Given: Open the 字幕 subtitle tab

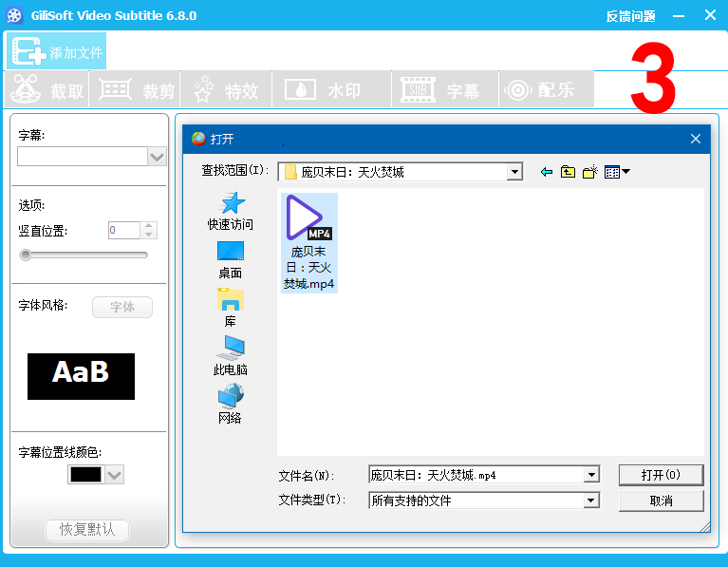Looking at the screenshot, I should point(445,89).
